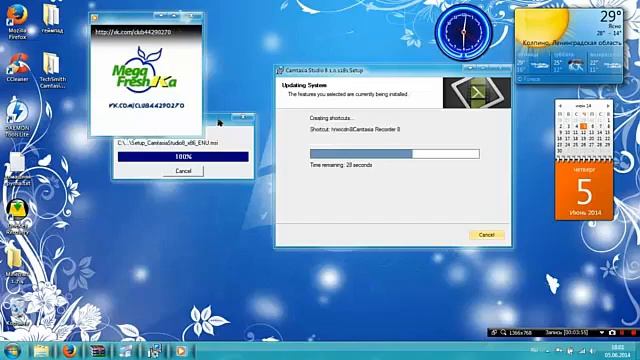Click the installer setup taskbar icon

click(154, 351)
